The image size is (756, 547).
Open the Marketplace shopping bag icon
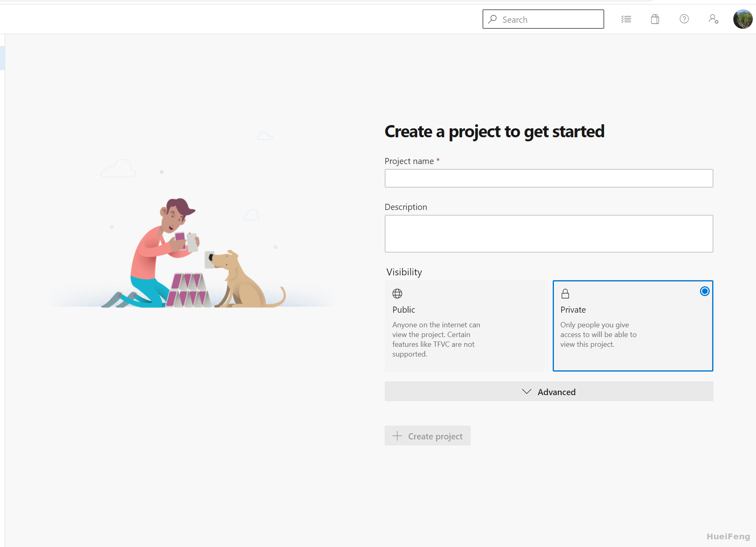pos(655,19)
